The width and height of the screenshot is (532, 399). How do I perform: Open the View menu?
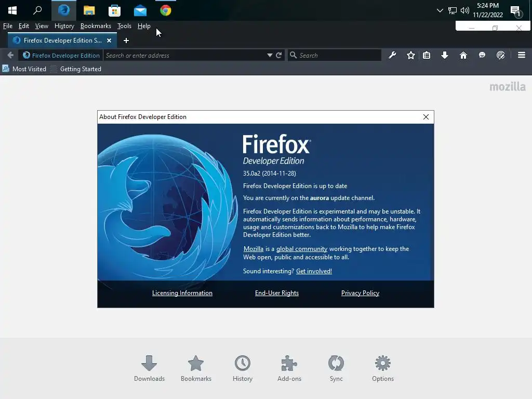pyautogui.click(x=42, y=26)
